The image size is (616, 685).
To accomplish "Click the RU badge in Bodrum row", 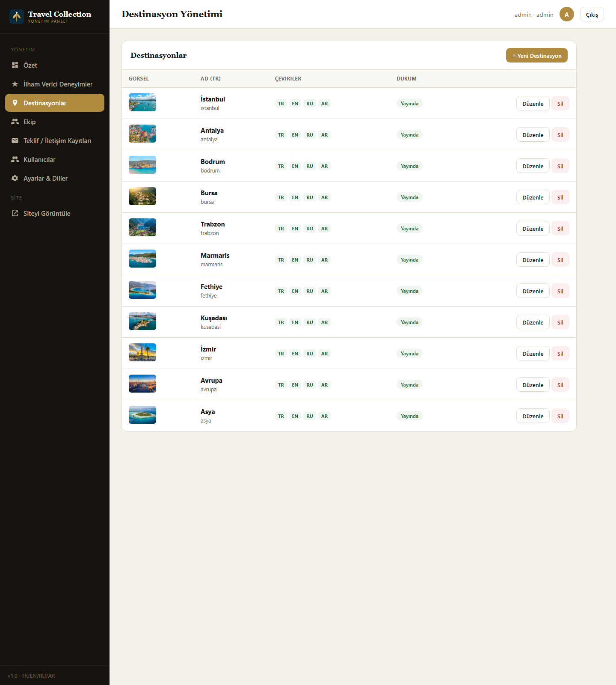I will coord(310,166).
